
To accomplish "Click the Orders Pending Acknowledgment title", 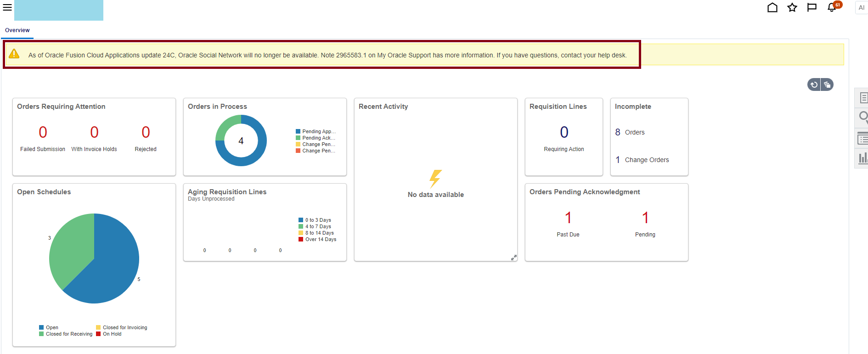I will [x=585, y=192].
